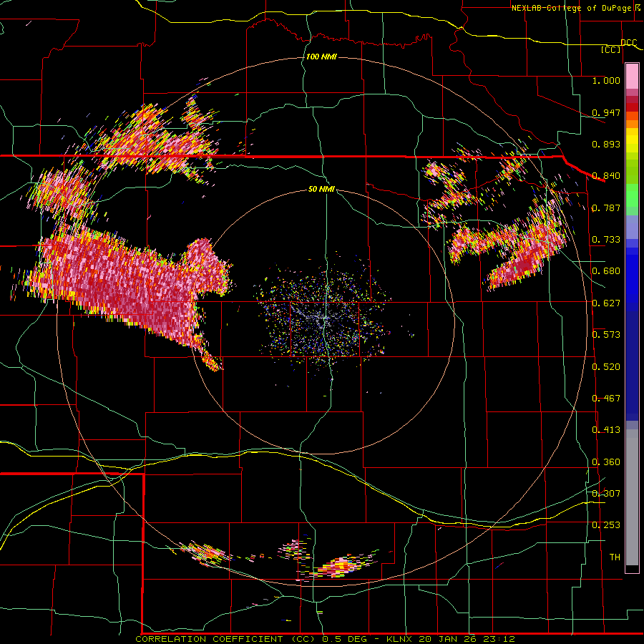The height and width of the screenshot is (644, 644).
Task: Select the 0.627 scale value
Action: 606,303
